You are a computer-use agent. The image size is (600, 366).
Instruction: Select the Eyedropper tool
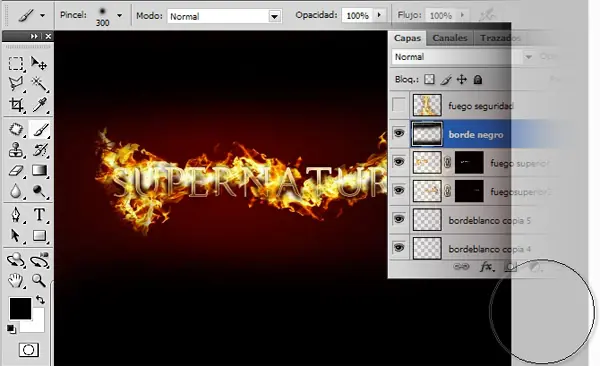[x=39, y=105]
